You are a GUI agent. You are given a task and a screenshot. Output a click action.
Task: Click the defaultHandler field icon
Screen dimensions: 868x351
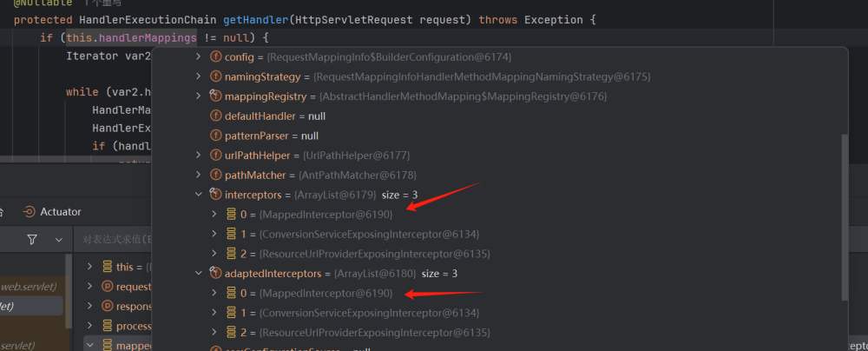coord(215,116)
